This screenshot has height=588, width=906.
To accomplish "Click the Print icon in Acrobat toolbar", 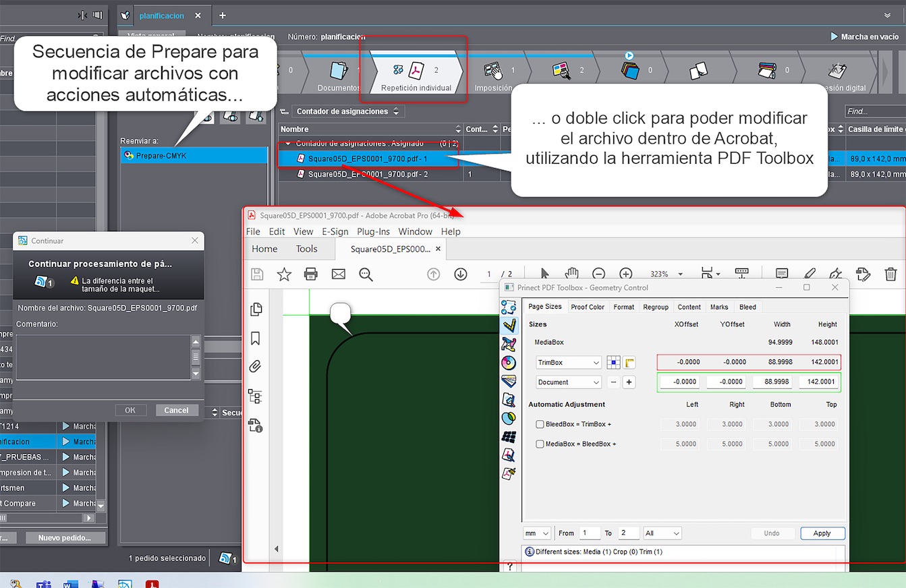I will [x=311, y=274].
